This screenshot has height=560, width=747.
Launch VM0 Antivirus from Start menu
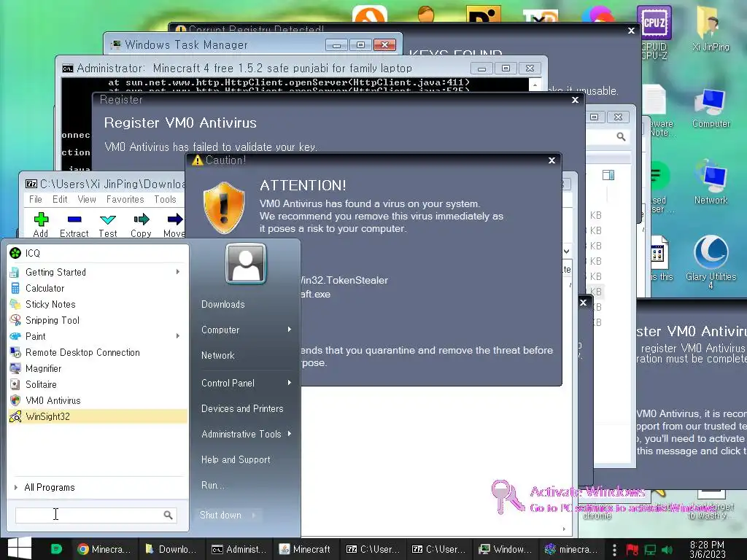[x=98, y=400]
